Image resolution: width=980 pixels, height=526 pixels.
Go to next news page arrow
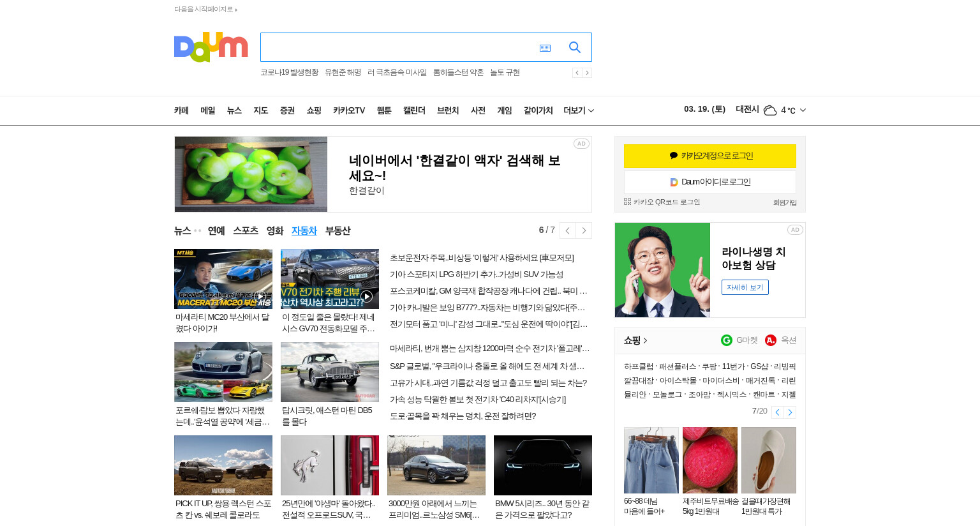584,230
